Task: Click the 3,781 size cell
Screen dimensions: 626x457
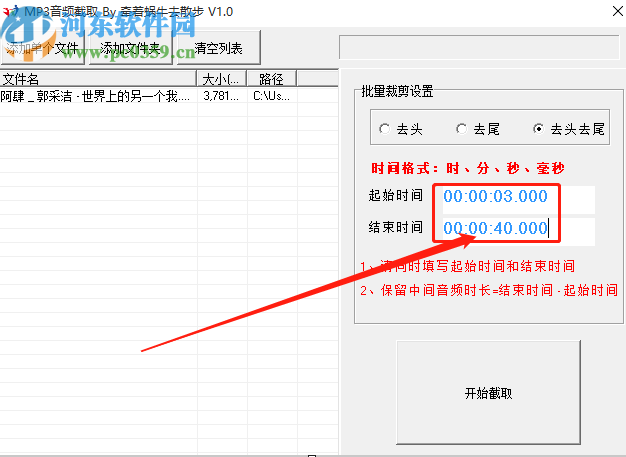Action: click(x=221, y=96)
